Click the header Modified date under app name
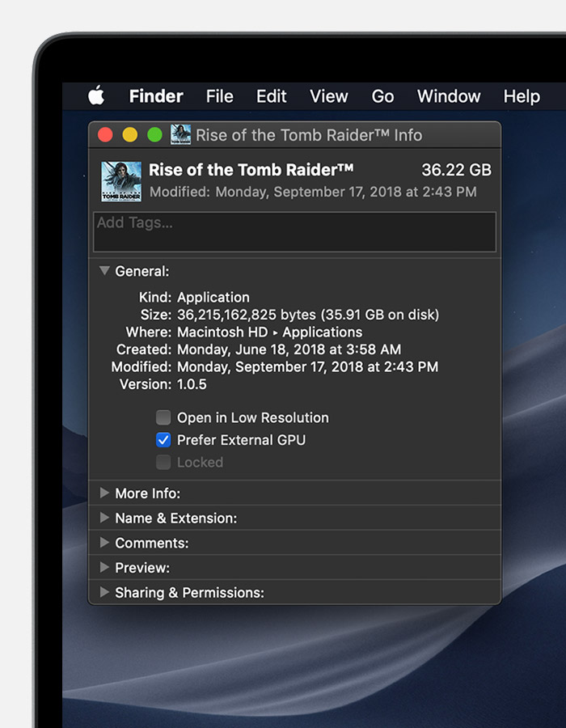 [x=313, y=192]
